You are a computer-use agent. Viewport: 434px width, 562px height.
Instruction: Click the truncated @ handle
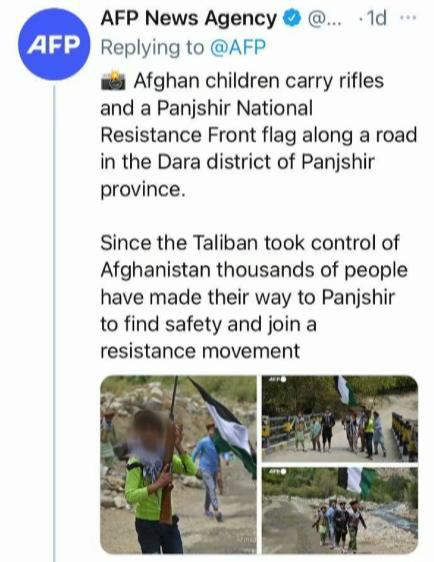click(x=325, y=18)
